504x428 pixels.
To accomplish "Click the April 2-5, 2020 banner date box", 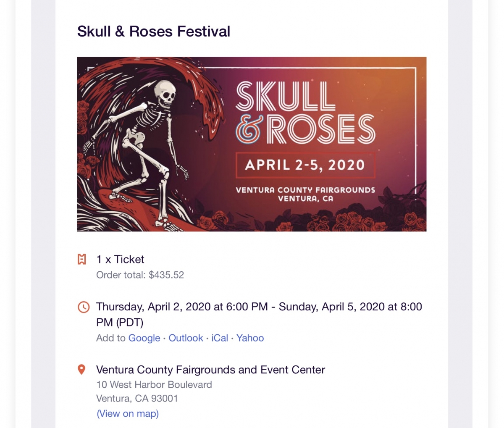I will [x=305, y=165].
